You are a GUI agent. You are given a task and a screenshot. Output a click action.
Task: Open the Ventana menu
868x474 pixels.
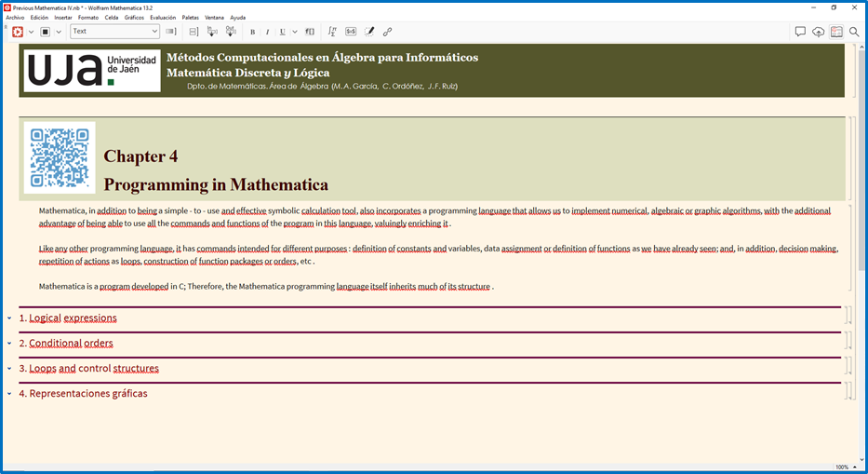tap(214, 18)
